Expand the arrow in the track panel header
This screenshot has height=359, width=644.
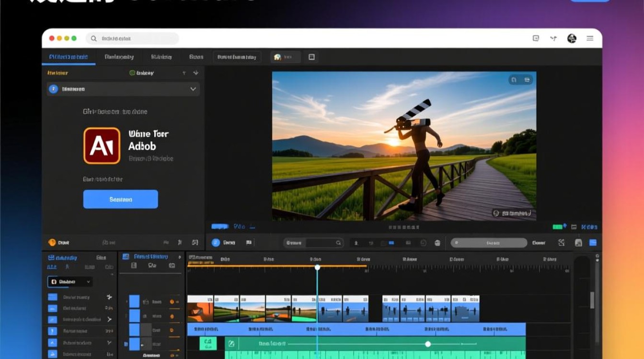coord(180,257)
